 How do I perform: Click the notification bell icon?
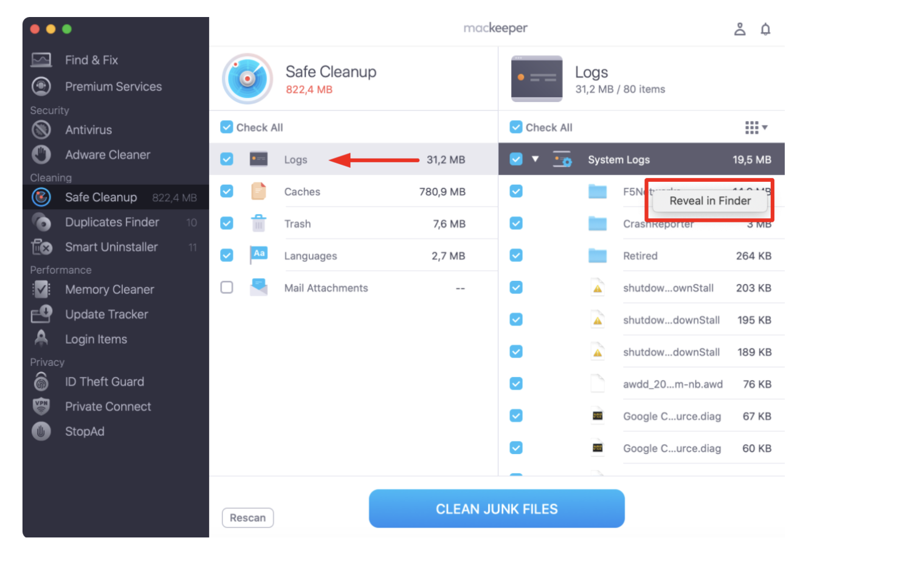[766, 29]
